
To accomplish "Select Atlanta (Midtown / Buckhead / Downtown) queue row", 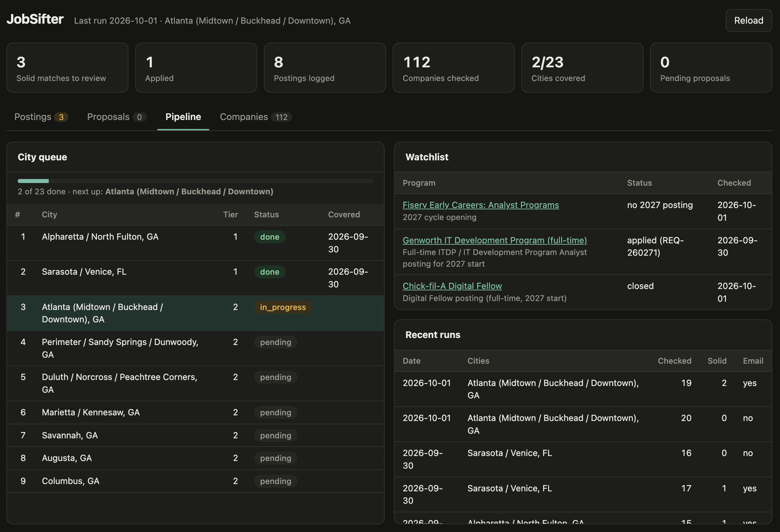I will click(x=196, y=313).
